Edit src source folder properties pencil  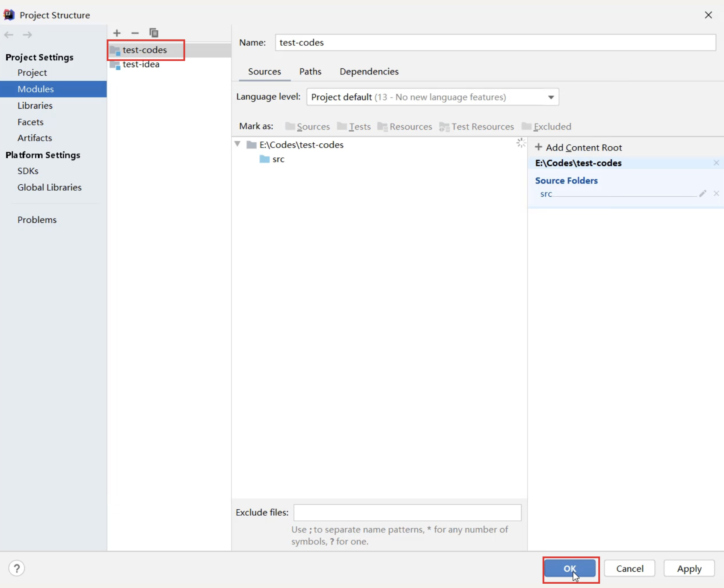(x=703, y=194)
